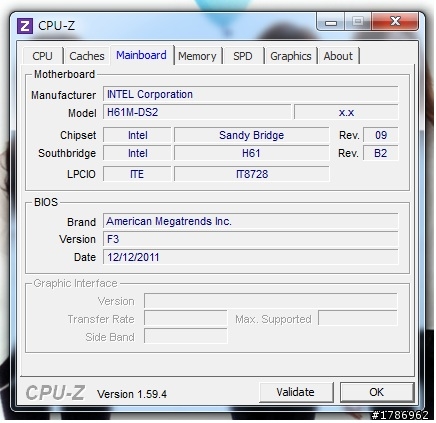The height and width of the screenshot is (423, 436).
Task: Close the CPU-Z window
Action: [395, 22]
